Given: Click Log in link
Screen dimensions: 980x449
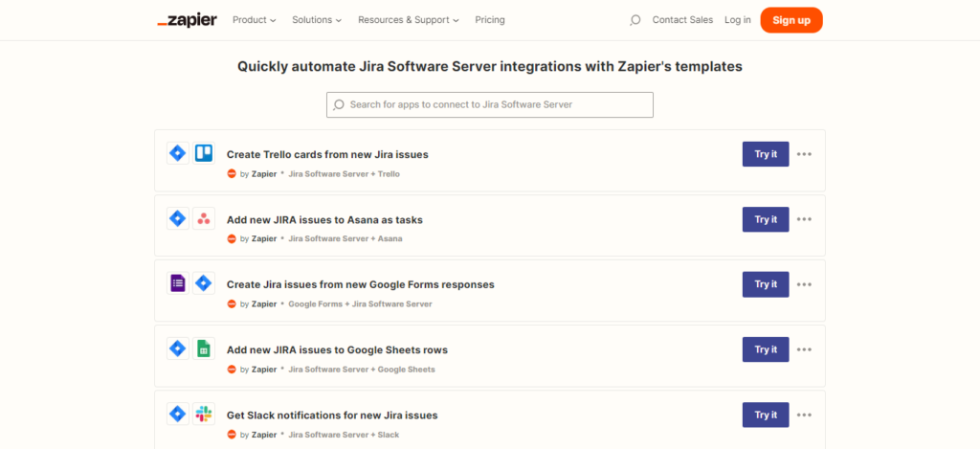Looking at the screenshot, I should tap(738, 20).
